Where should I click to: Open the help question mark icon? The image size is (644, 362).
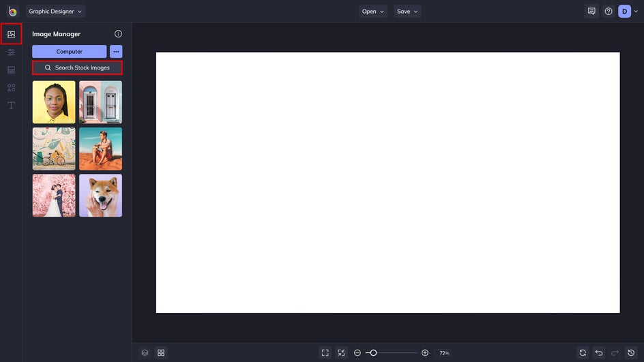[x=609, y=12]
